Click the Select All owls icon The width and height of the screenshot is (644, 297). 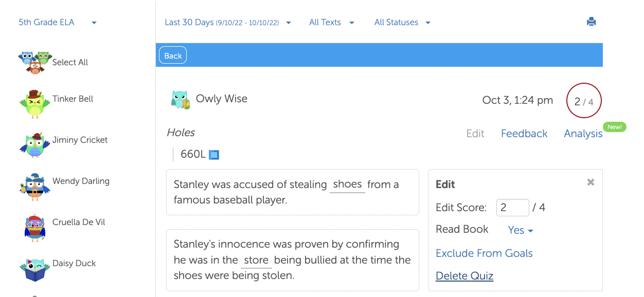(x=34, y=62)
